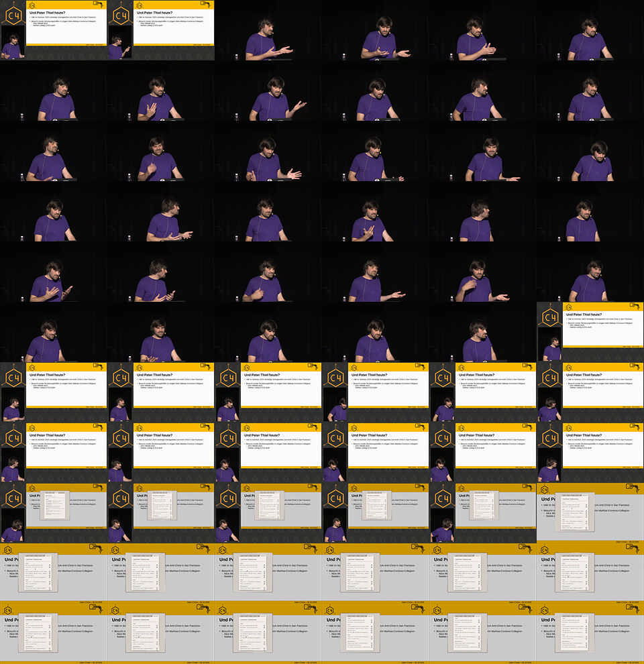Open the first frame showing a small popup over the slide
The image size is (644, 664).
pos(54,513)
